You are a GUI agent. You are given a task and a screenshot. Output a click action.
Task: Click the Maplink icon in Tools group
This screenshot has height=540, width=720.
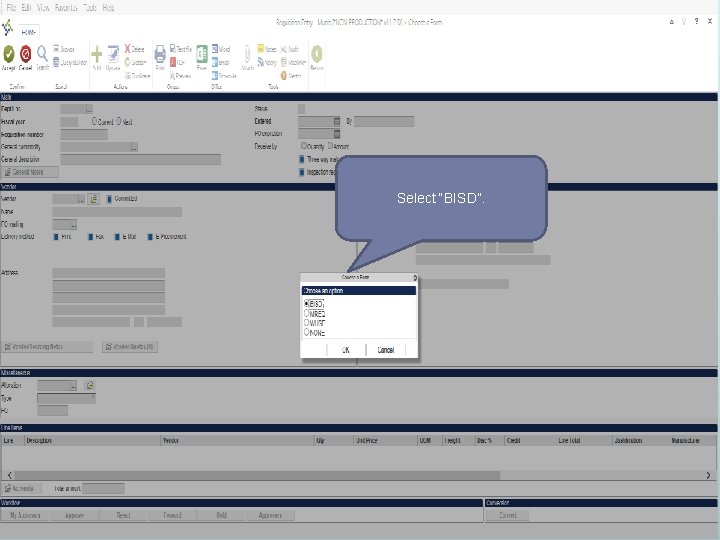click(284, 62)
